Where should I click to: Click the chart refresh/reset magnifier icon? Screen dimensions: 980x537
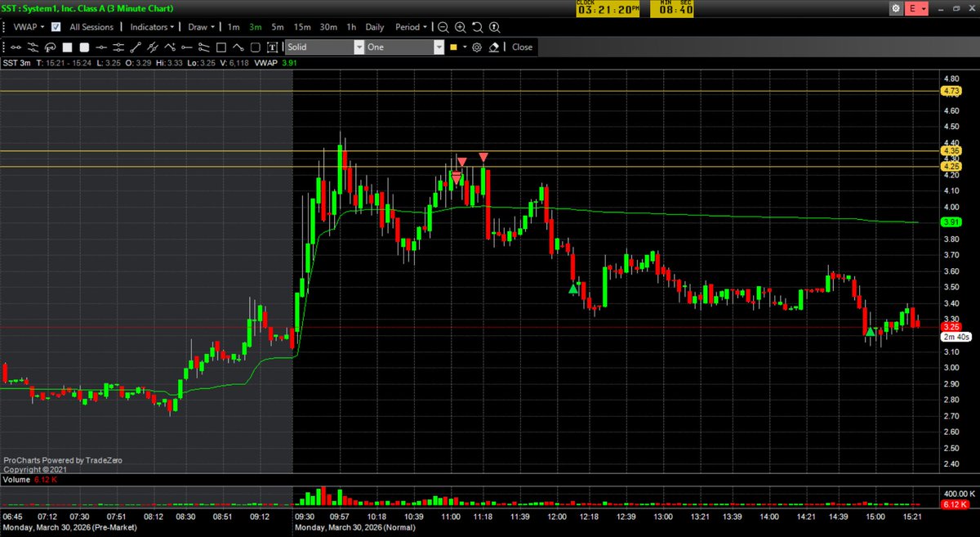(478, 27)
